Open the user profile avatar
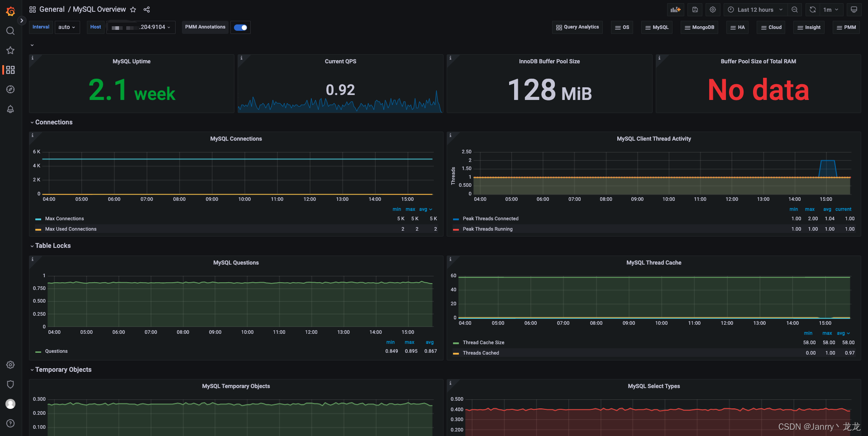The height and width of the screenshot is (436, 868). pyautogui.click(x=10, y=404)
